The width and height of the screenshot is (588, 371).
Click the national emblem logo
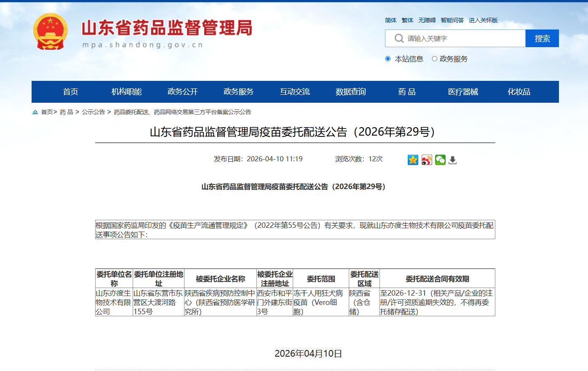(50, 32)
